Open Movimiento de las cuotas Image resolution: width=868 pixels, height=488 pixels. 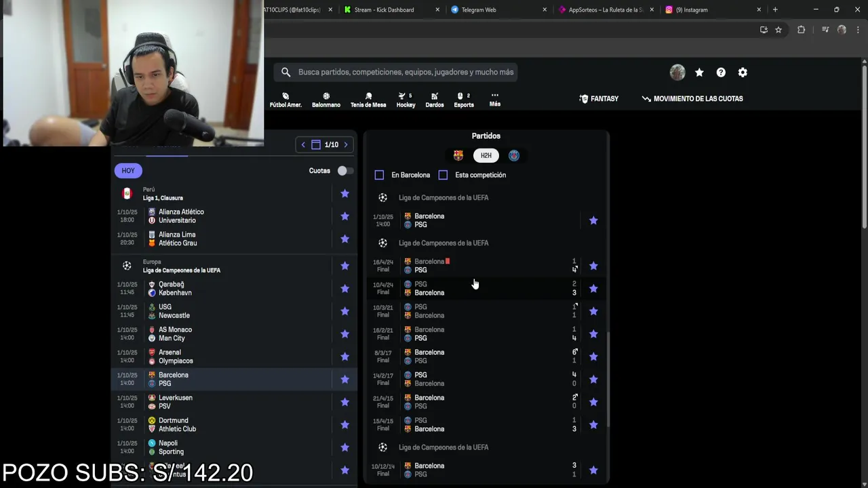(x=692, y=99)
